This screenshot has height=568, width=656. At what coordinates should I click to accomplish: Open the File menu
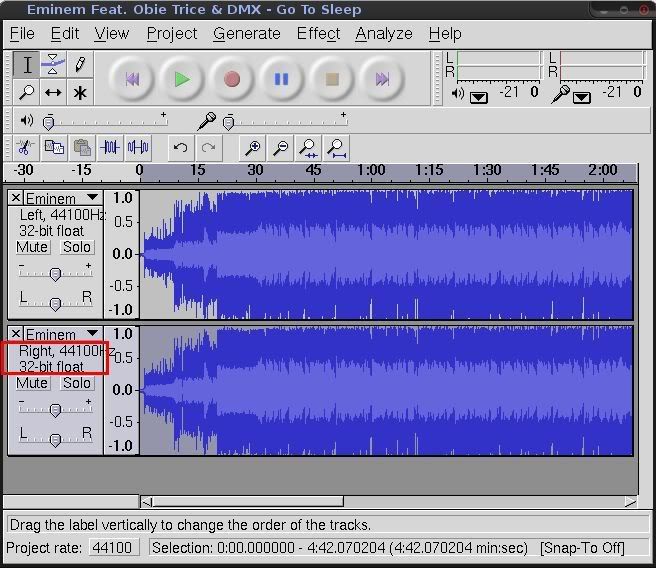pos(22,33)
